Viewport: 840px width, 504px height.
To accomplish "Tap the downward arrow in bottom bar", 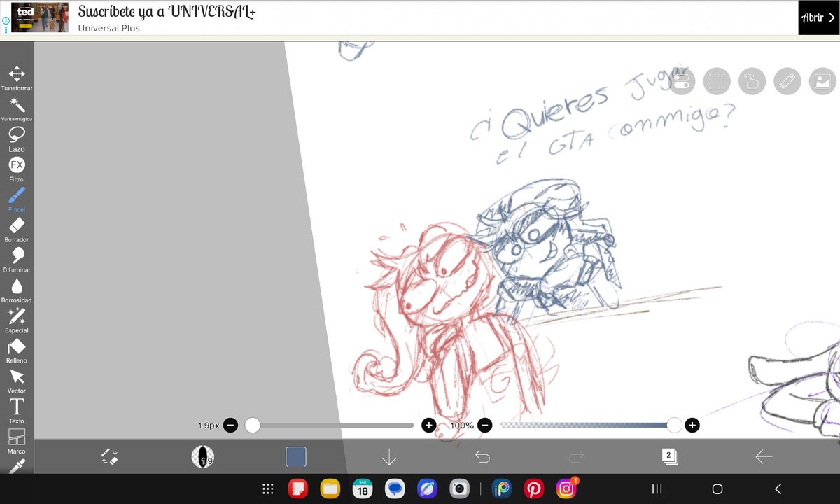I will [389, 457].
